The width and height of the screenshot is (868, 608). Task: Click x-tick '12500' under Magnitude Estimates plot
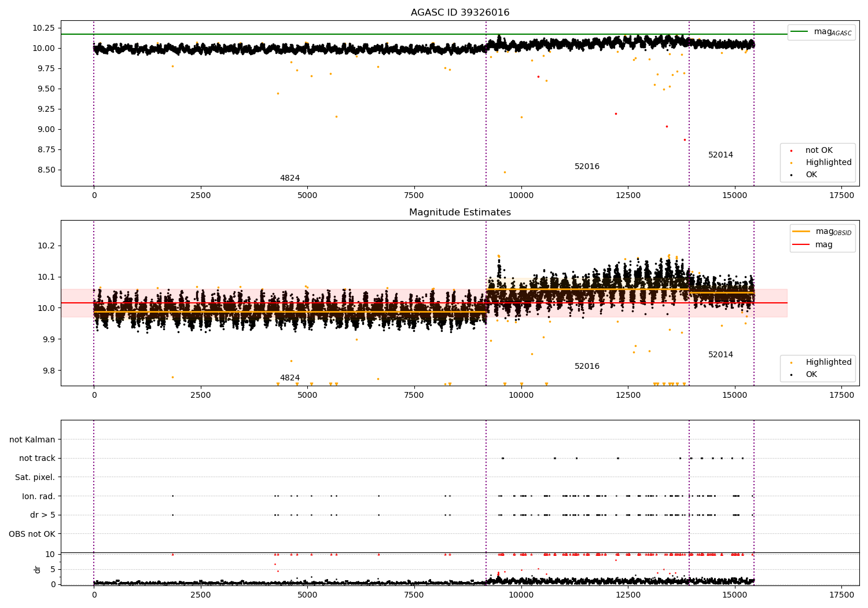pos(628,395)
